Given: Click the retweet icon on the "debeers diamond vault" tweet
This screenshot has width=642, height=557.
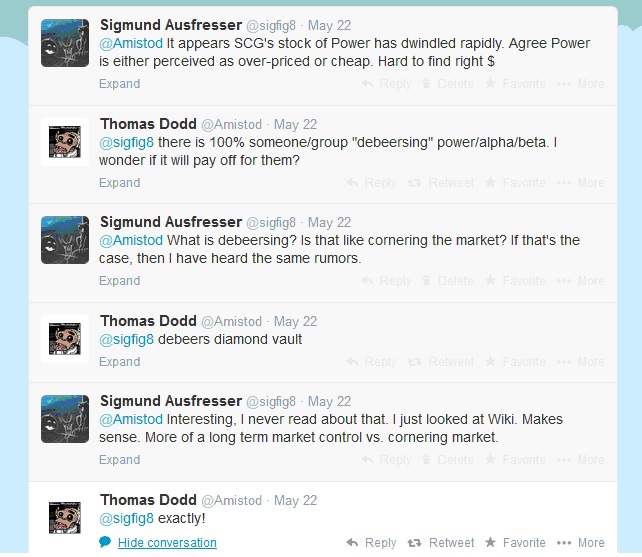Looking at the screenshot, I should pos(415,362).
